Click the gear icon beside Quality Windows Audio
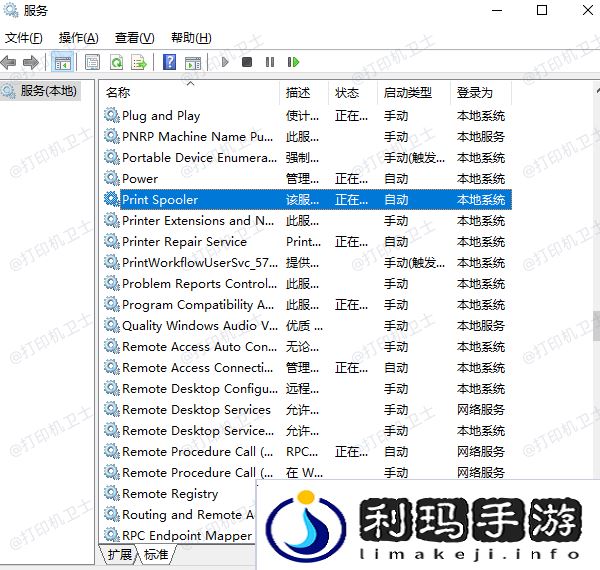The image size is (600, 570). pyautogui.click(x=112, y=326)
